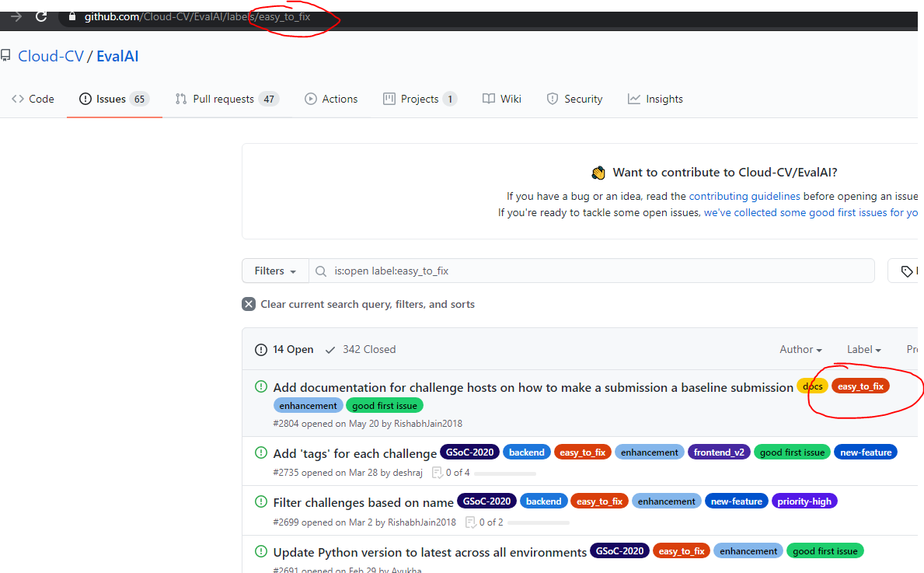The height and width of the screenshot is (573, 924).
Task: Click the browser address bar URL
Action: click(x=197, y=16)
